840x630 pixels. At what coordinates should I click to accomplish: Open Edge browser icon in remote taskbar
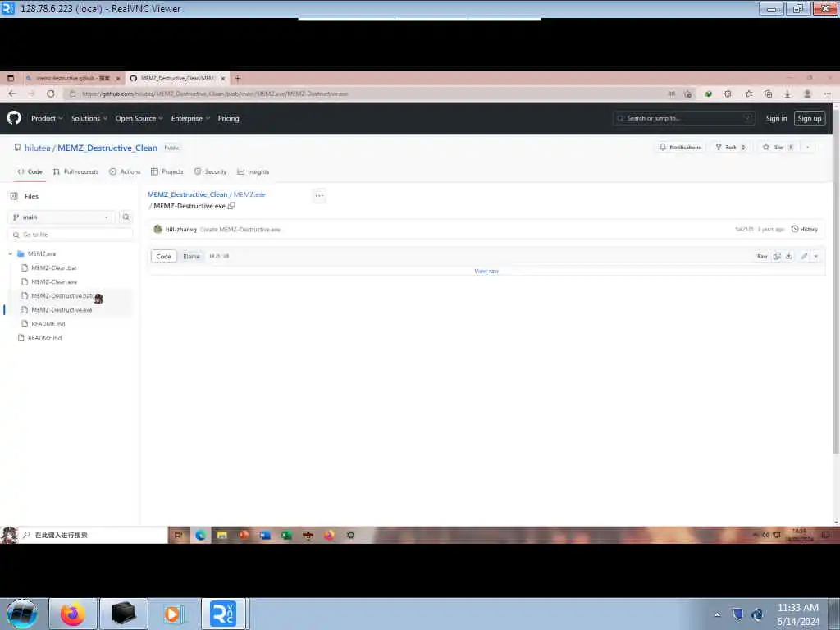tap(200, 535)
